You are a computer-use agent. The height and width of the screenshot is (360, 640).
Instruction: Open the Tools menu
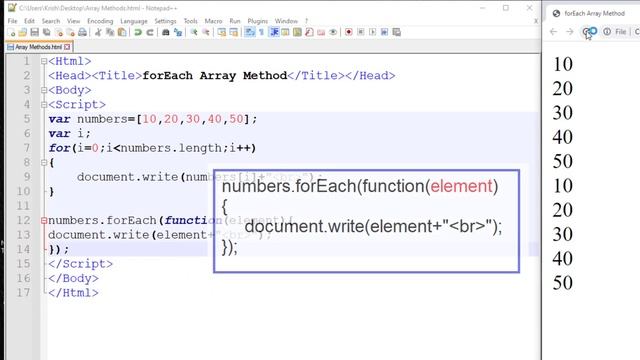pos(191,21)
